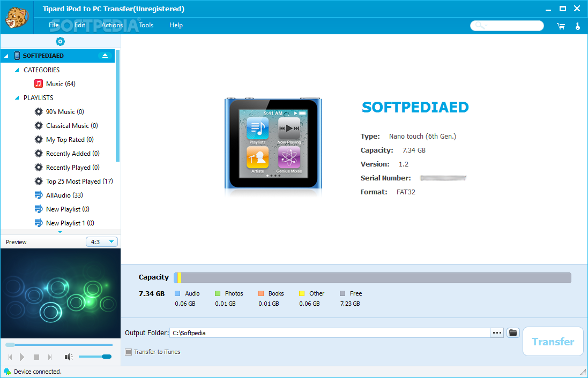Maximize the application window
Image resolution: width=588 pixels, height=378 pixels.
click(x=562, y=9)
